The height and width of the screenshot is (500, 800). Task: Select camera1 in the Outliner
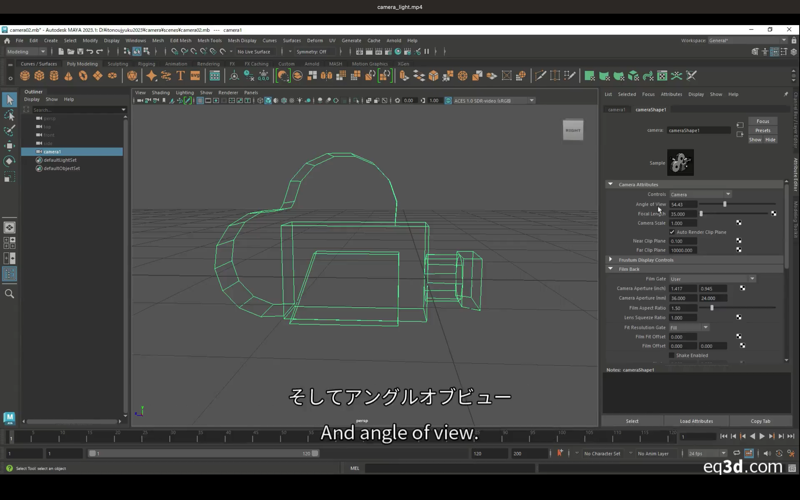tap(52, 152)
